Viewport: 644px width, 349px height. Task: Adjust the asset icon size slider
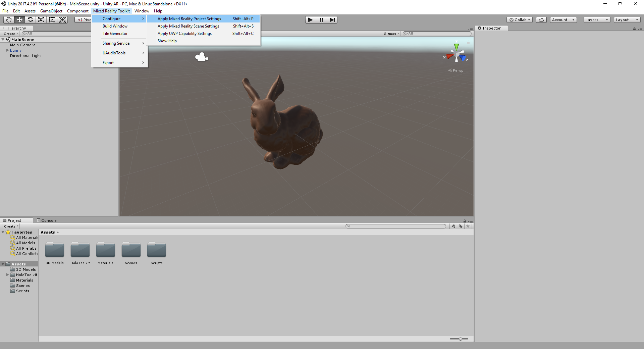point(461,339)
